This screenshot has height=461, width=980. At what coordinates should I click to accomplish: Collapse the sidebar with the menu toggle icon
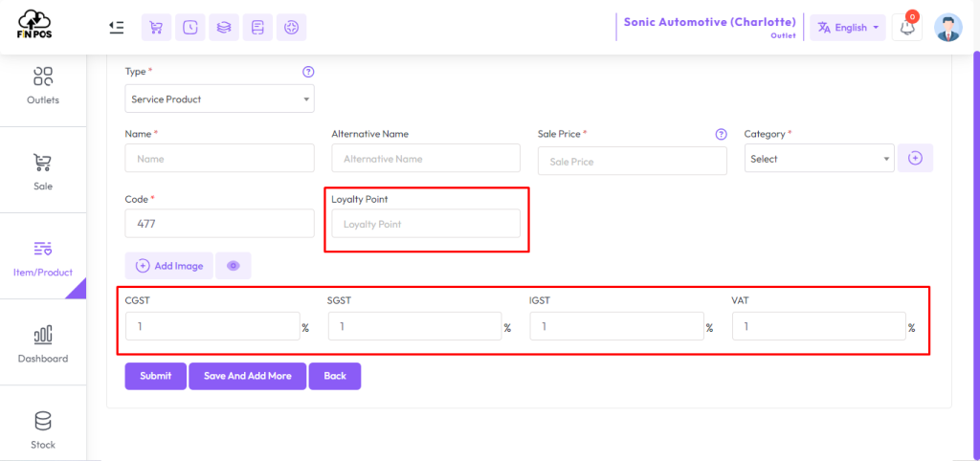[116, 27]
